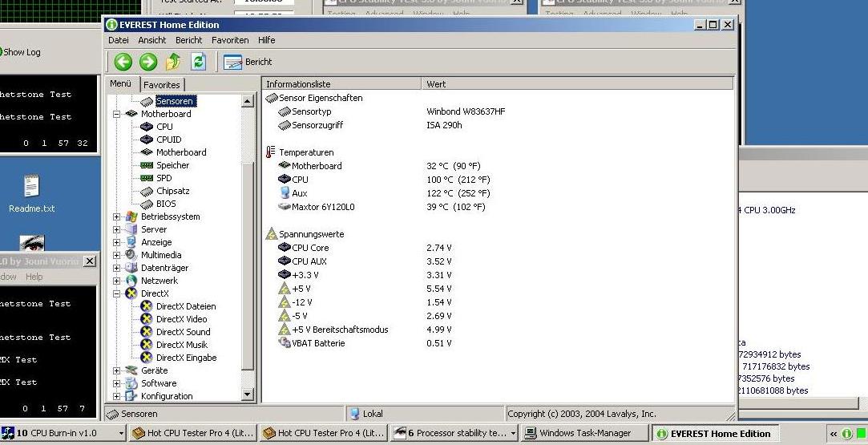
Task: Refresh the sensor readings
Action: 198,62
